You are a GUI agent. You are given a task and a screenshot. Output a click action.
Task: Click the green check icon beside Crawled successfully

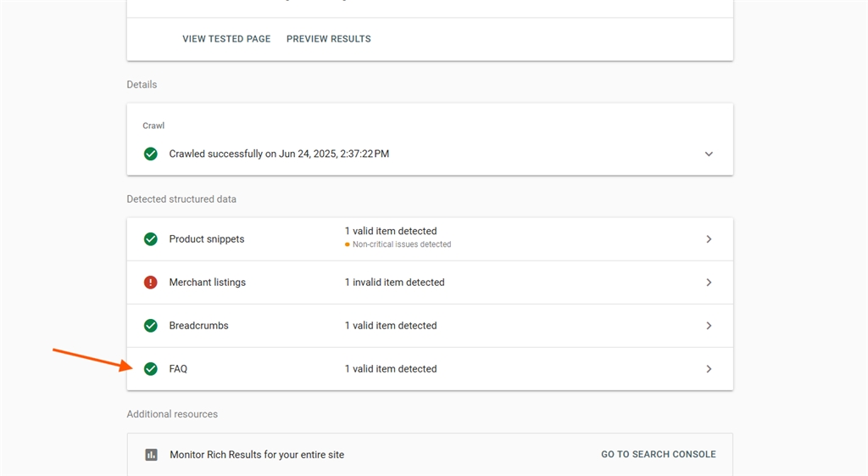(x=151, y=154)
